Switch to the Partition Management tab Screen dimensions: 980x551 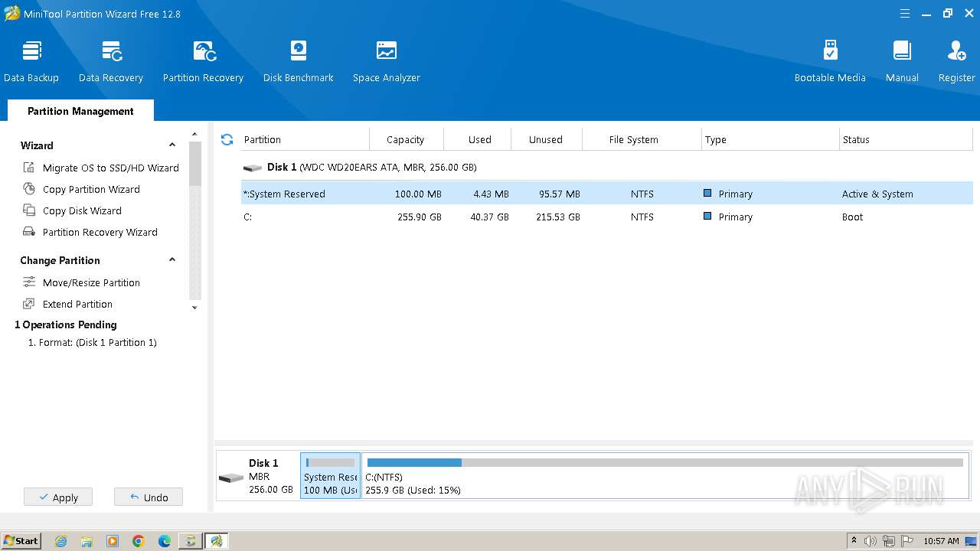click(80, 111)
